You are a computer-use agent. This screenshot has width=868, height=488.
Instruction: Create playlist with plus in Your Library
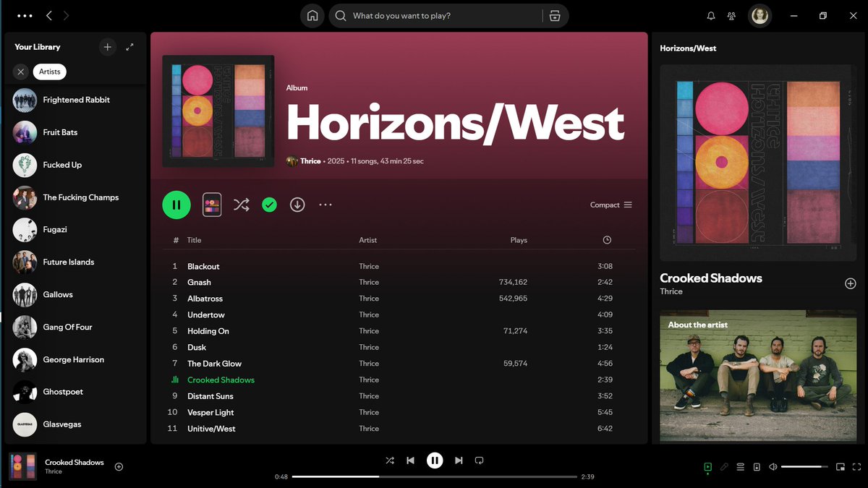108,47
